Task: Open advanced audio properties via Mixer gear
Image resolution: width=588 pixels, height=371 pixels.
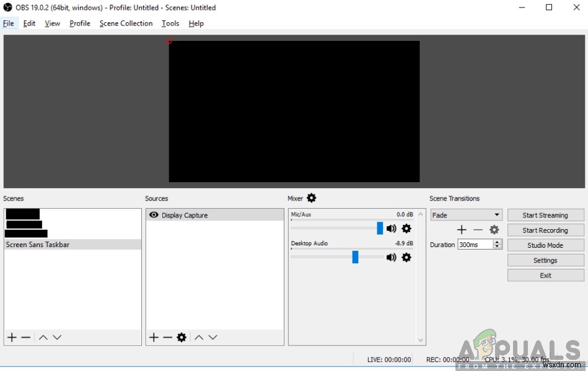Action: tap(311, 198)
